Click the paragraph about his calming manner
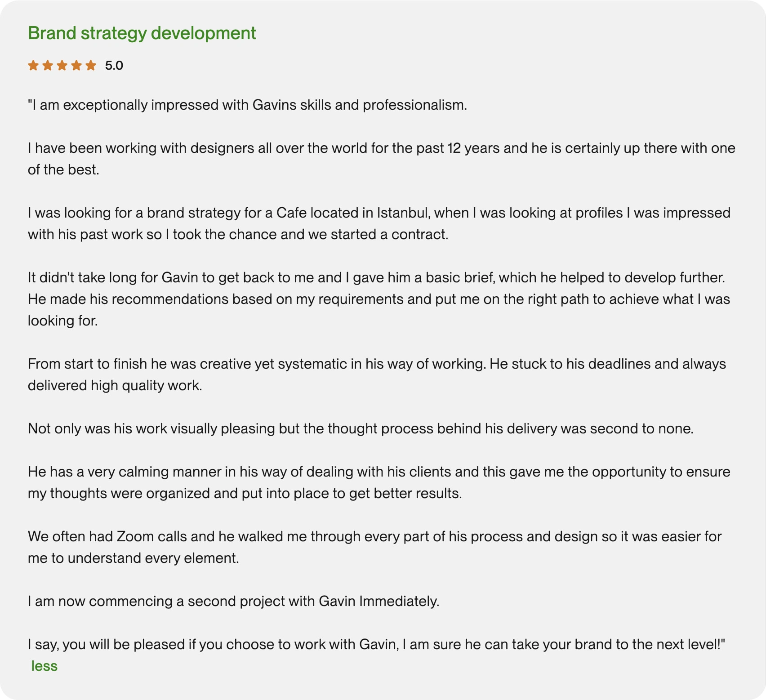The image size is (766, 700). [x=379, y=472]
